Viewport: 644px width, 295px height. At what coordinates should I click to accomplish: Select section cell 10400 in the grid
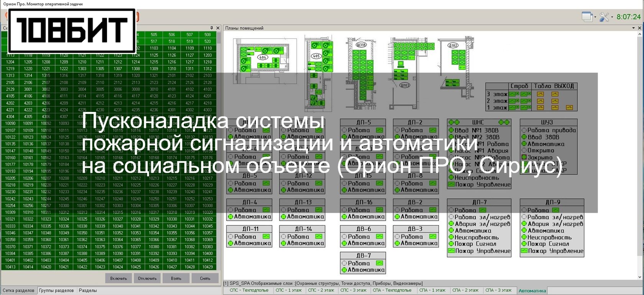click(207, 253)
